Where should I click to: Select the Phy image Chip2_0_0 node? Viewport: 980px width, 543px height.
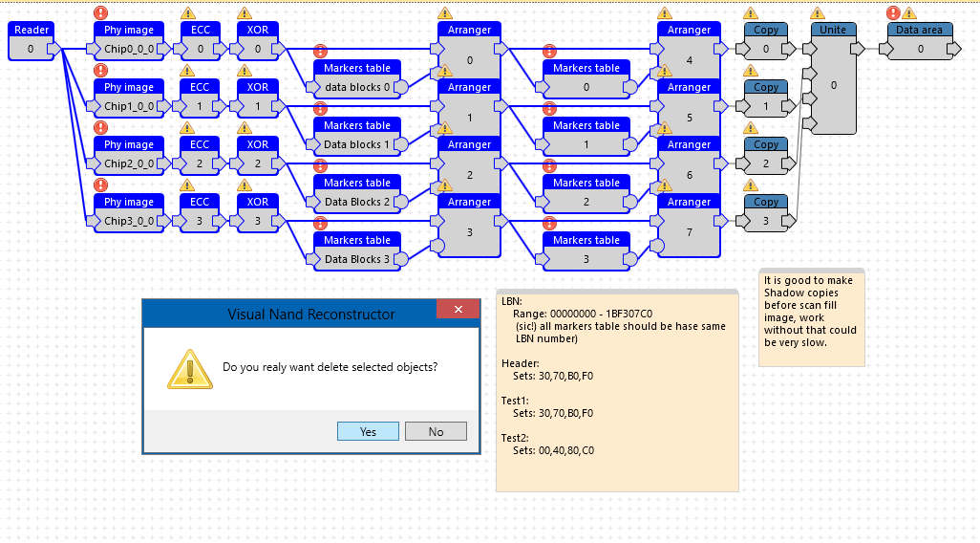pos(129,156)
